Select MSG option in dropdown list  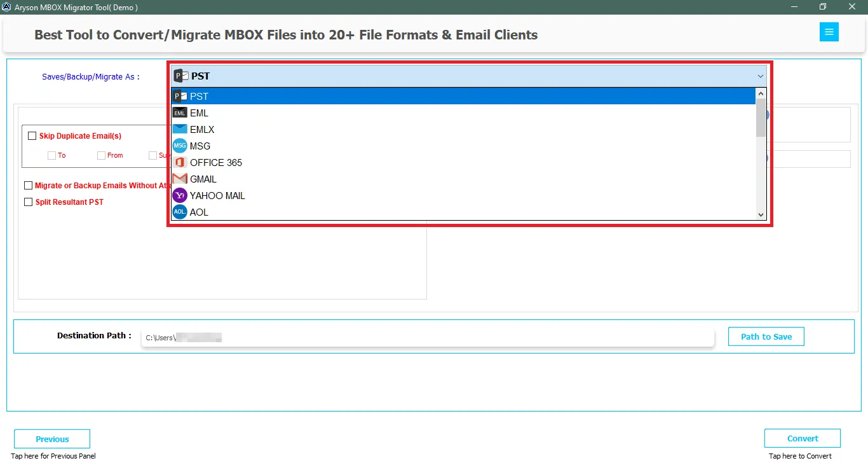(463, 146)
